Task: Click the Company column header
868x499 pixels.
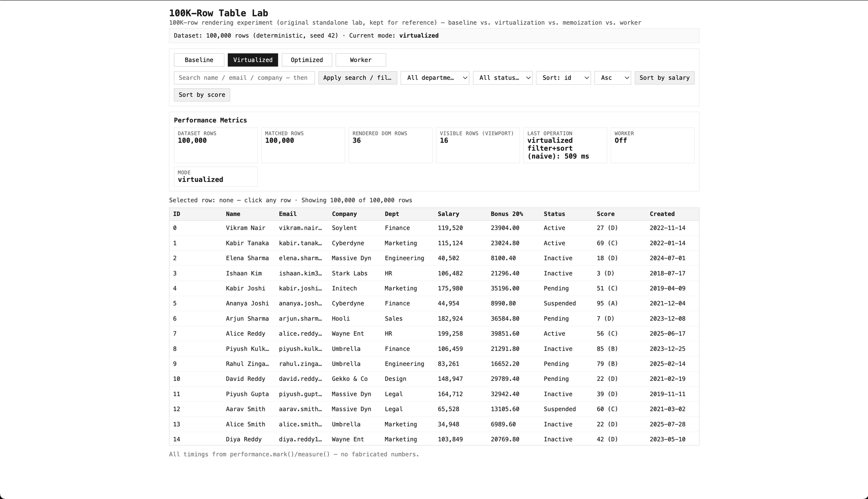Action: pyautogui.click(x=344, y=214)
